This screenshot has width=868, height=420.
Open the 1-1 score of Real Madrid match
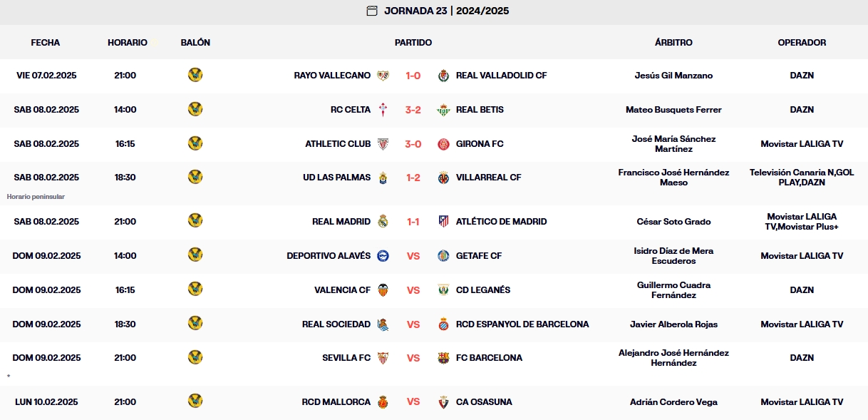(x=413, y=221)
